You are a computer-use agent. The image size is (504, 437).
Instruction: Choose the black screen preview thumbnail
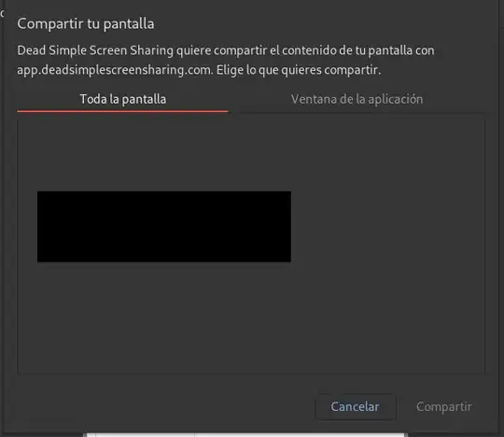[164, 226]
